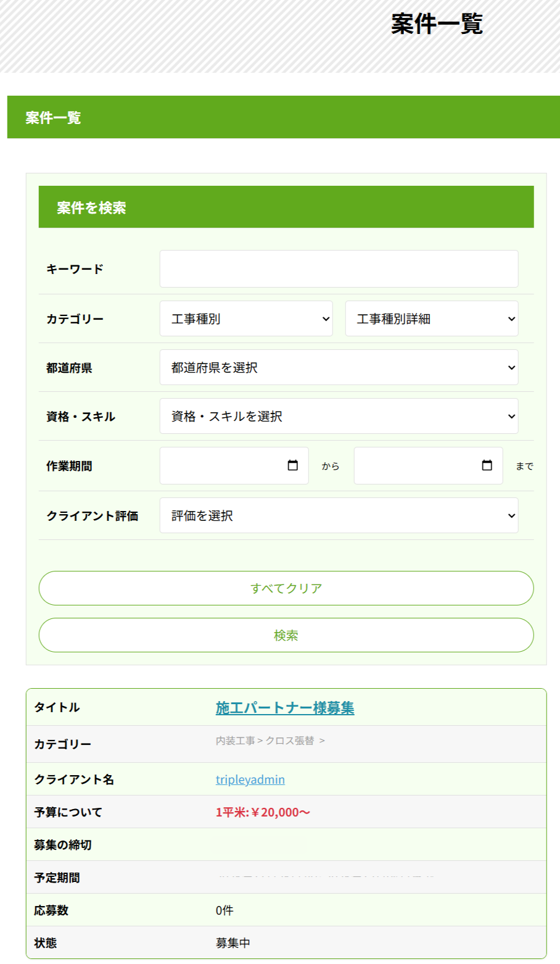This screenshot has width=560, height=964.
Task: Open the 資格・スキルを選択 dropdown
Action: (339, 416)
